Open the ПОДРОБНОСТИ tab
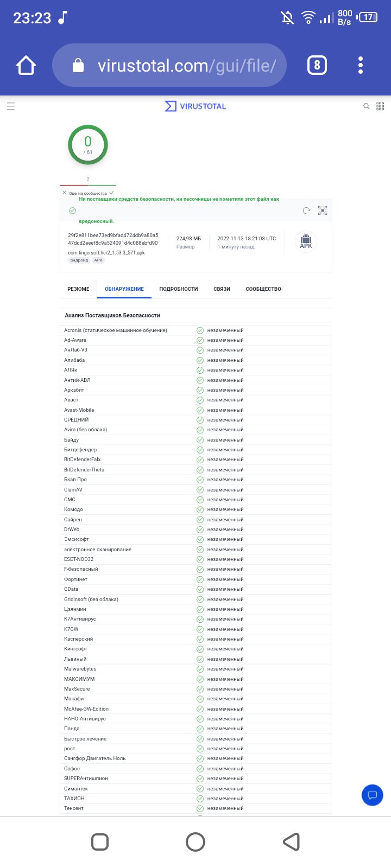The height and width of the screenshot is (868, 391). point(179,289)
